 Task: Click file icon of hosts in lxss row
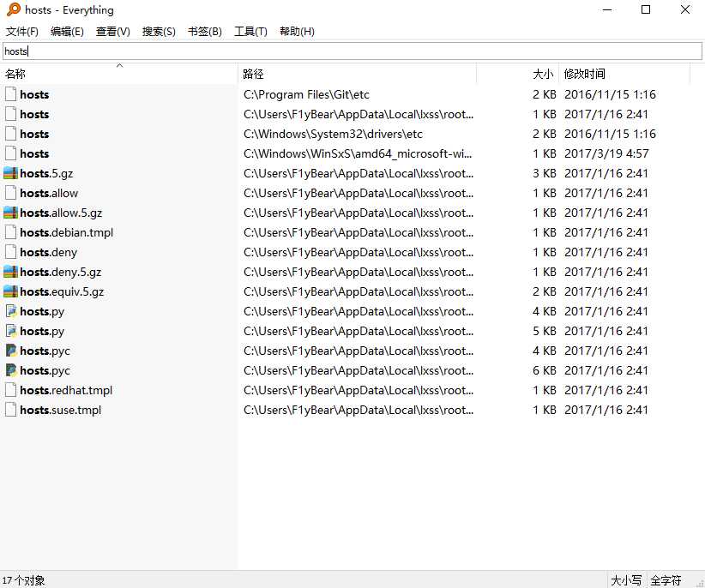click(x=11, y=114)
